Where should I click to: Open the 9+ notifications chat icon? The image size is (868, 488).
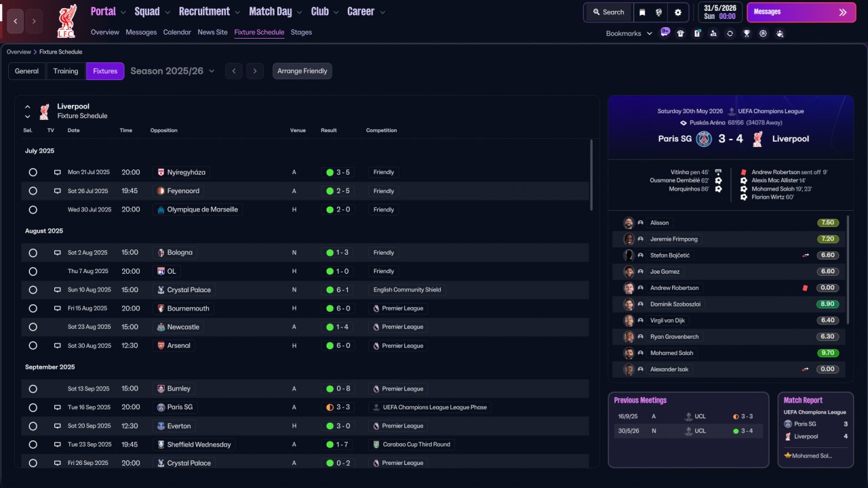point(665,32)
